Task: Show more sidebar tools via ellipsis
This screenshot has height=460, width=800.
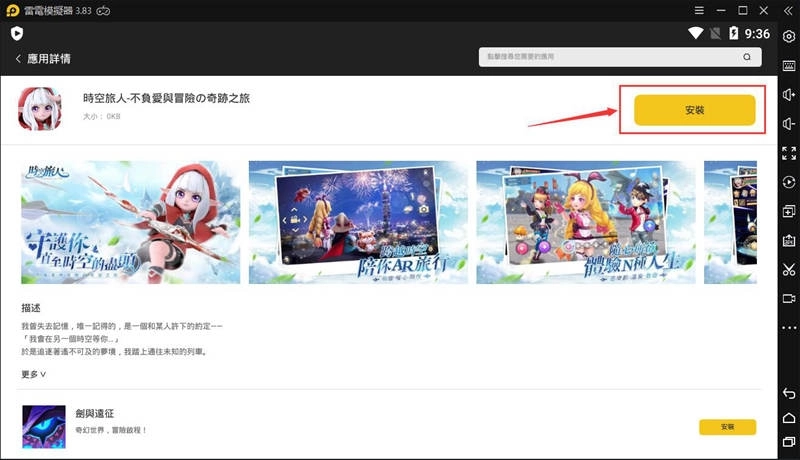Action: (x=789, y=327)
